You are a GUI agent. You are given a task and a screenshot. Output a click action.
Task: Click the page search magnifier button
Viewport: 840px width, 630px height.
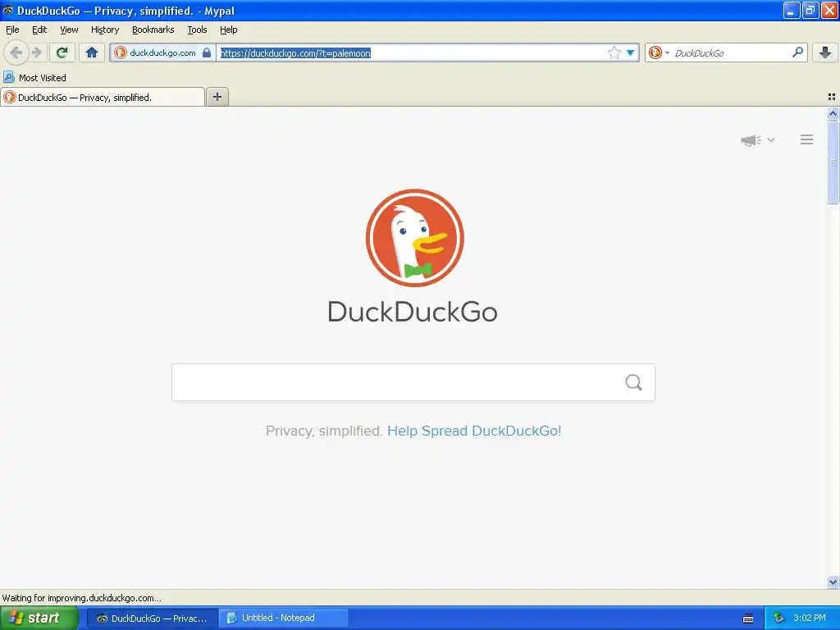point(634,382)
